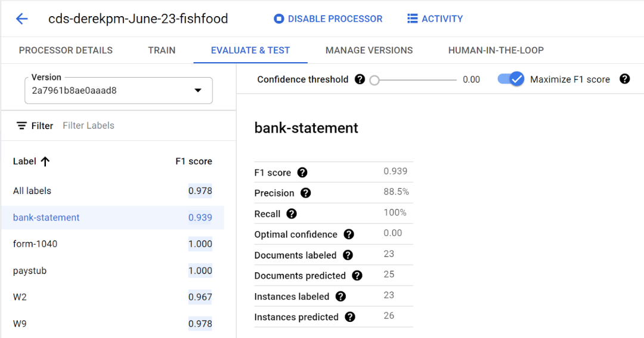Switch to the Train tab
Image resolution: width=644 pixels, height=338 pixels.
pyautogui.click(x=162, y=50)
